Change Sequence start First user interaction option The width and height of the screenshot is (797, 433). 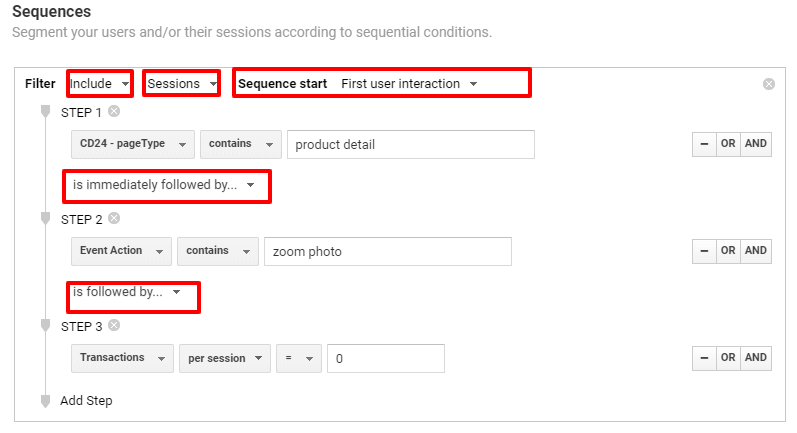(x=409, y=84)
